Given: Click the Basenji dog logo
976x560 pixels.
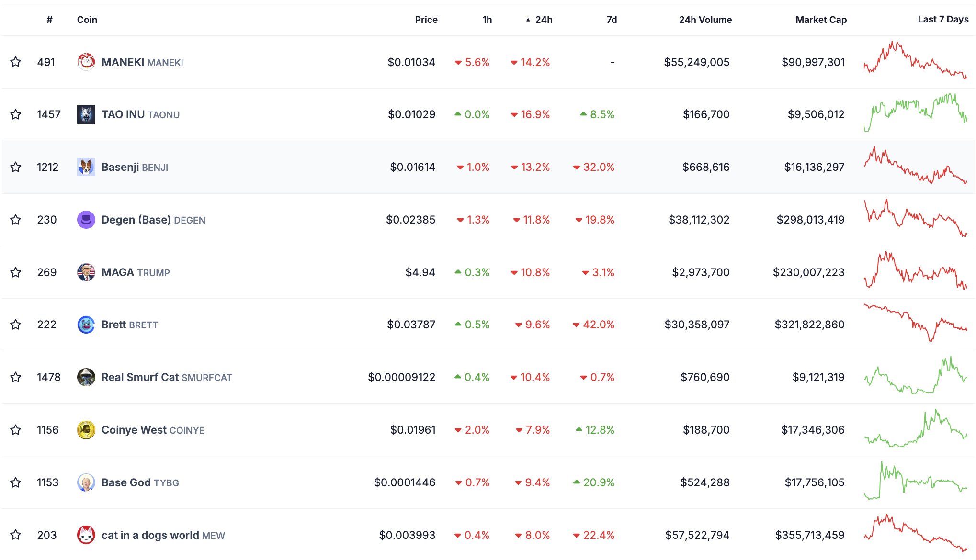Looking at the screenshot, I should [86, 167].
